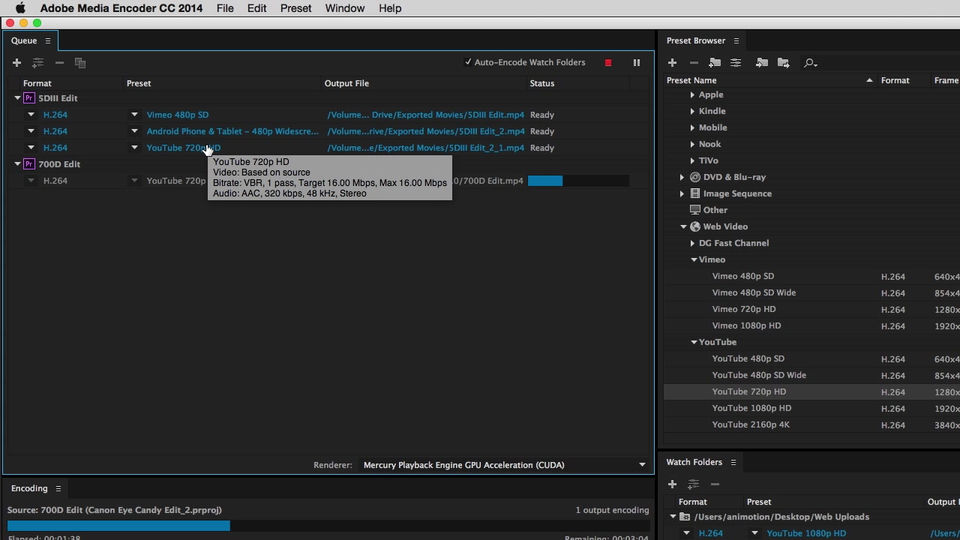This screenshot has width=960, height=540.
Task: Create new preset with plus icon in Preset Browser
Action: pyautogui.click(x=672, y=62)
